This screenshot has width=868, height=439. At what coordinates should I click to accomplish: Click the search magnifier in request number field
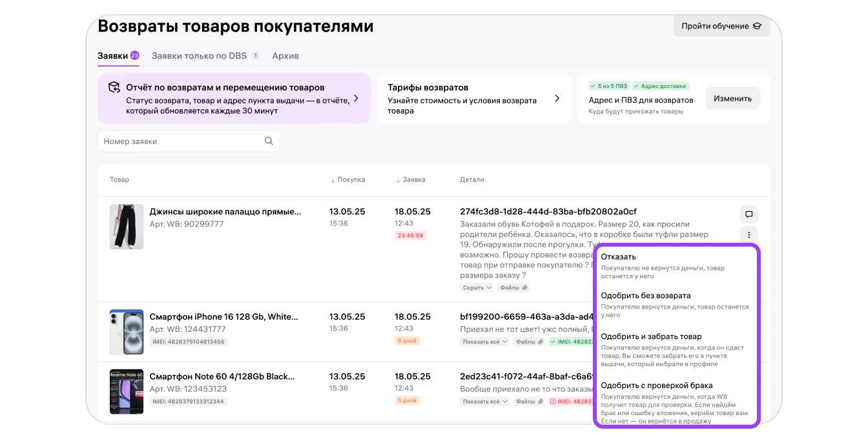[269, 141]
